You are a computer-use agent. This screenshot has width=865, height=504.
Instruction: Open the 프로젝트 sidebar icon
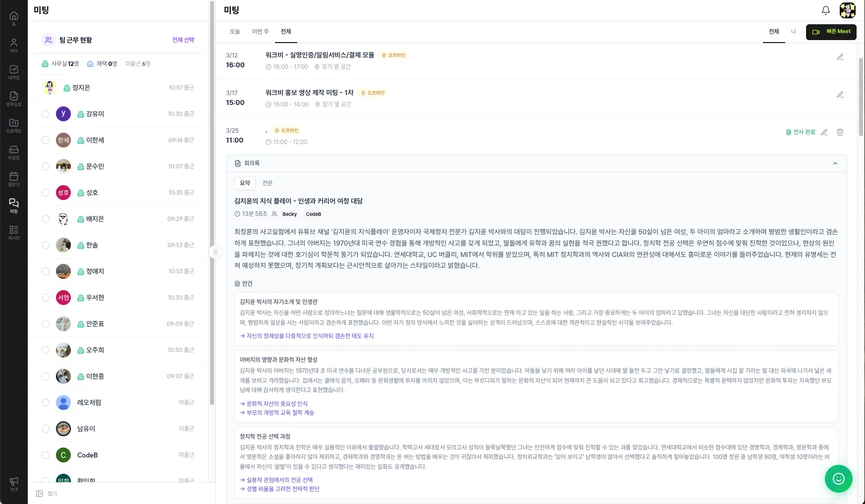coord(14,125)
